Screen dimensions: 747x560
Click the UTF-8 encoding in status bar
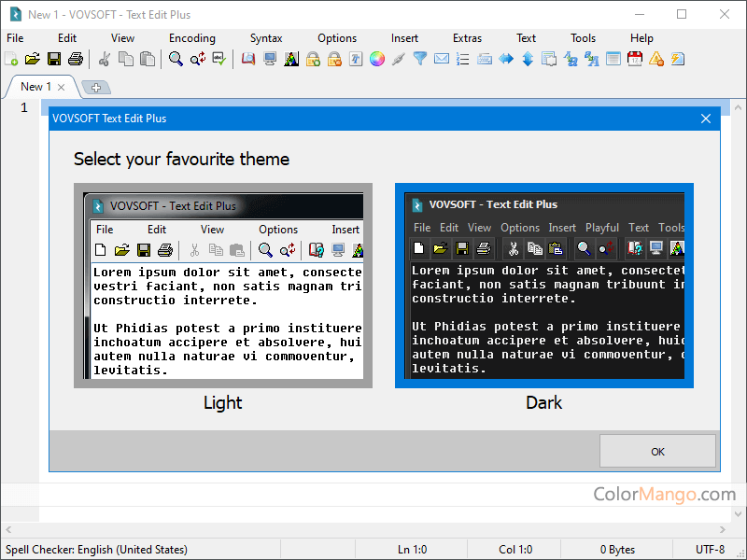pyautogui.click(x=710, y=550)
